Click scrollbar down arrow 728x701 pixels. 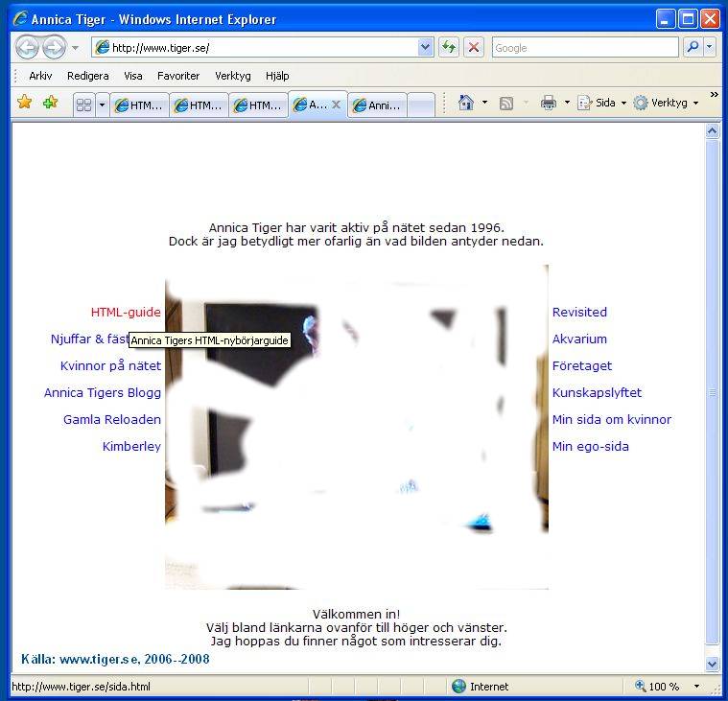[x=713, y=664]
